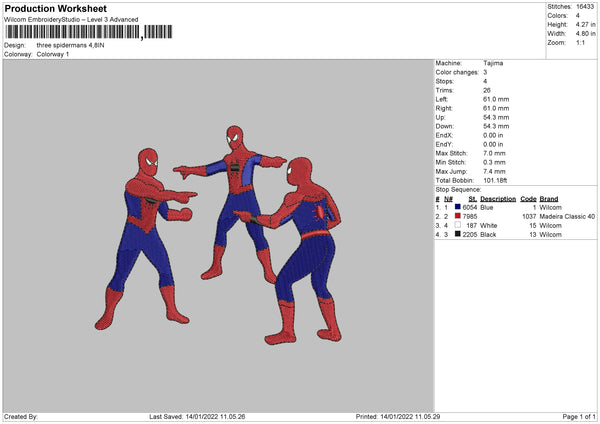Click the Brand column header
This screenshot has height=424, width=600.
548,198
